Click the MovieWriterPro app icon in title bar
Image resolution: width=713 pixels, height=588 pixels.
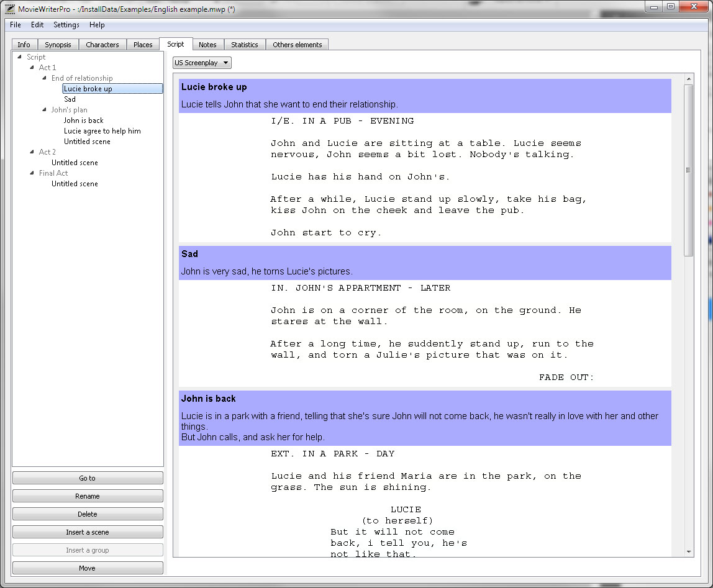pyautogui.click(x=9, y=9)
